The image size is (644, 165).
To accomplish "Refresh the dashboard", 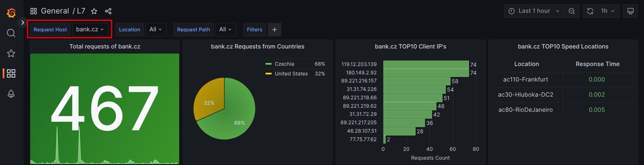I will click(590, 11).
